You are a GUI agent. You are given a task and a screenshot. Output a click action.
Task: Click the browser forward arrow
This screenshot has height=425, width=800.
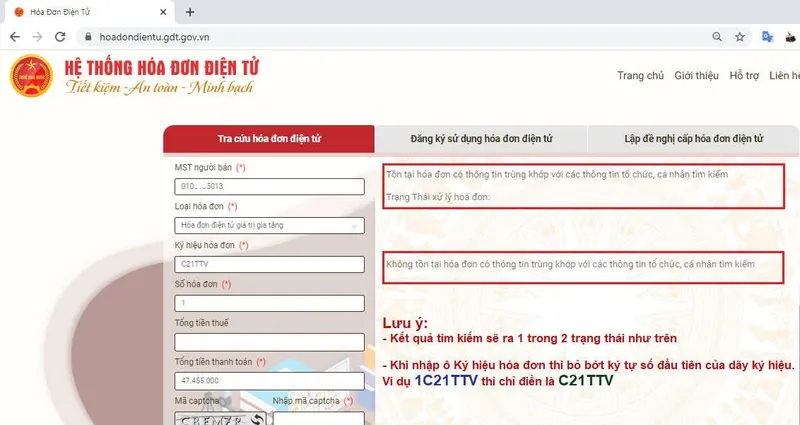point(37,37)
